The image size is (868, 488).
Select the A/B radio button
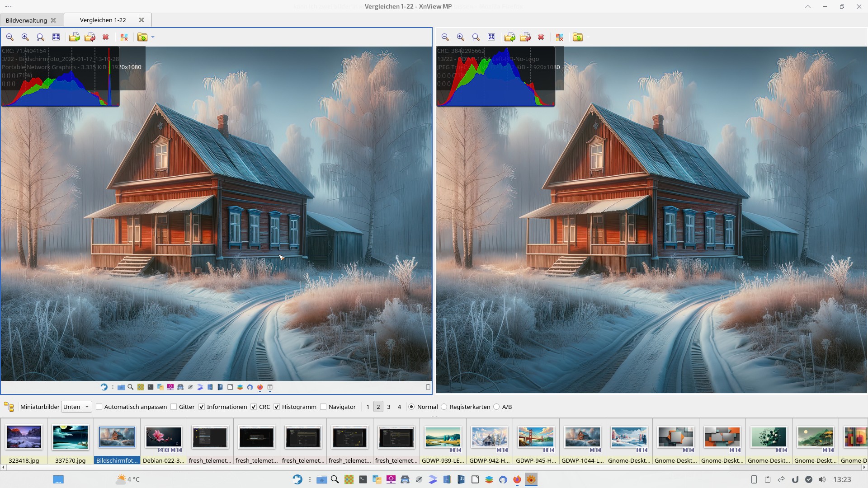tap(496, 407)
